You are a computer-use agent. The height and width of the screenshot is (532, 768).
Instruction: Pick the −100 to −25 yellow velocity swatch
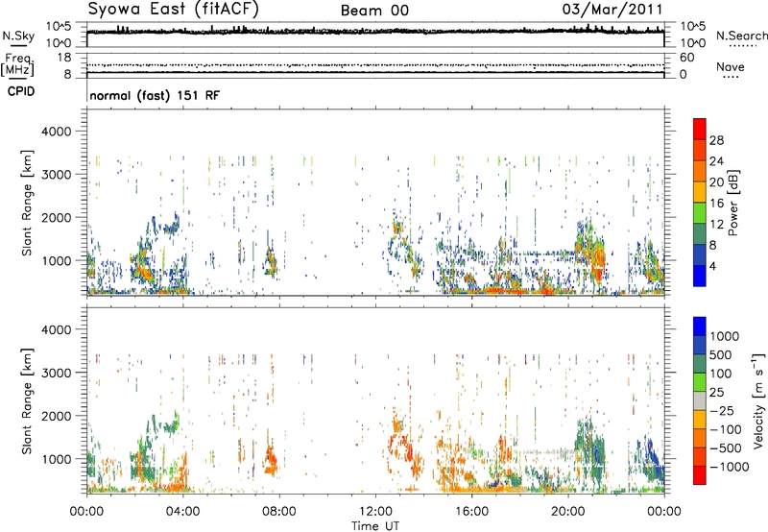tap(700, 420)
